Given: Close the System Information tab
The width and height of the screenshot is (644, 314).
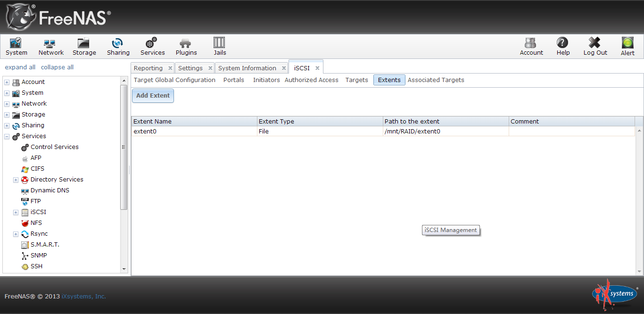Looking at the screenshot, I should 284,68.
